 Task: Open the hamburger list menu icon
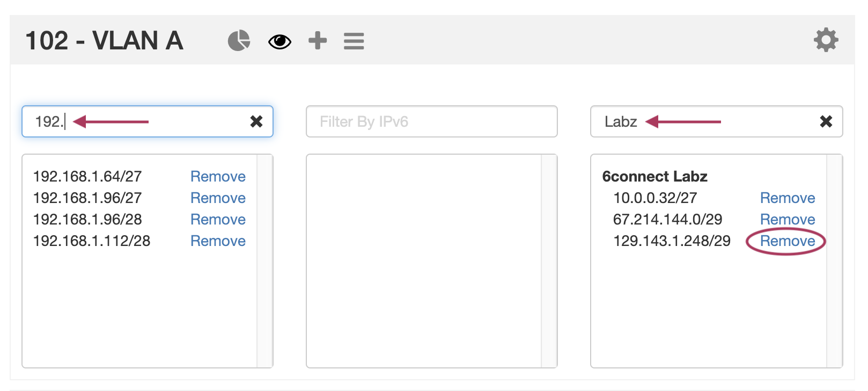354,41
